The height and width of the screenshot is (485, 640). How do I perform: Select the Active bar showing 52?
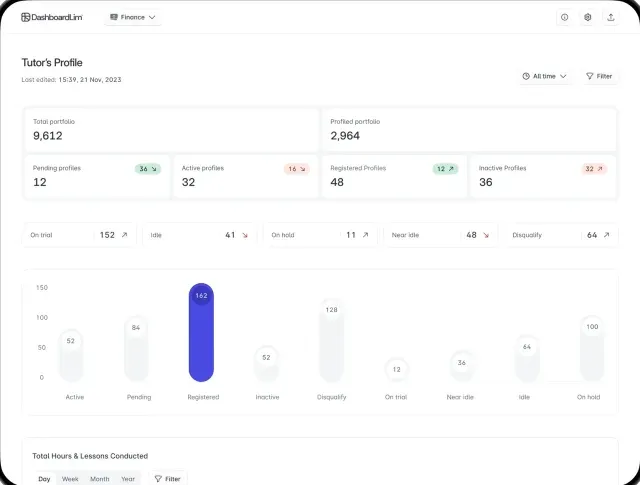[x=71, y=355]
